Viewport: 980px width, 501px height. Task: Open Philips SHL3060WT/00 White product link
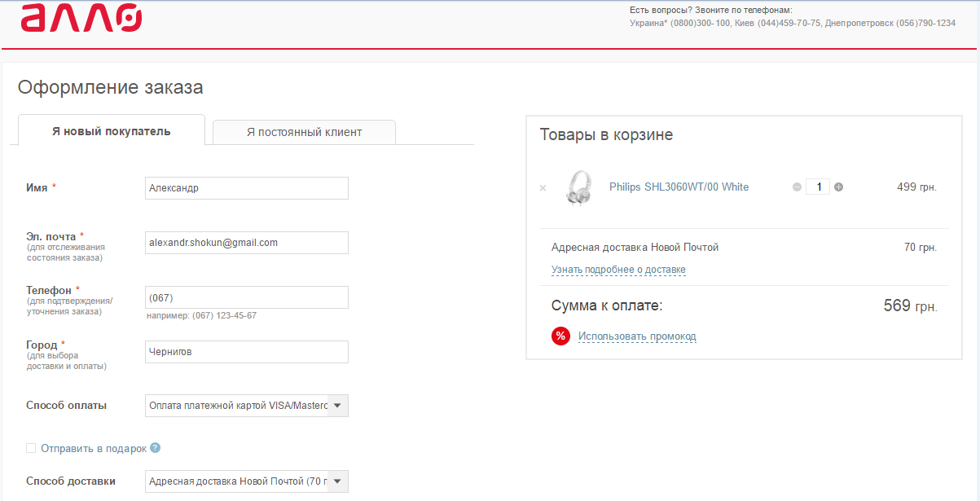pos(679,187)
